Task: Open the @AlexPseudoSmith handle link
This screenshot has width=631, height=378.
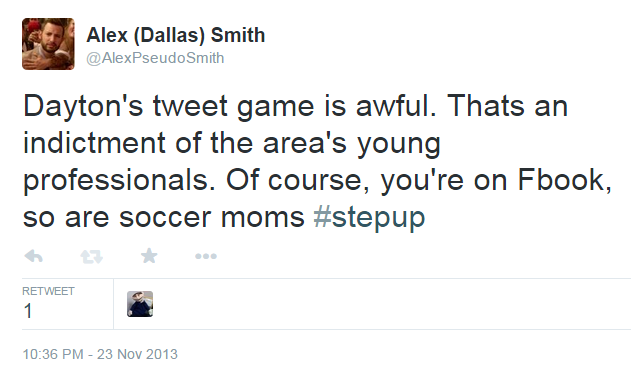Action: point(155,58)
